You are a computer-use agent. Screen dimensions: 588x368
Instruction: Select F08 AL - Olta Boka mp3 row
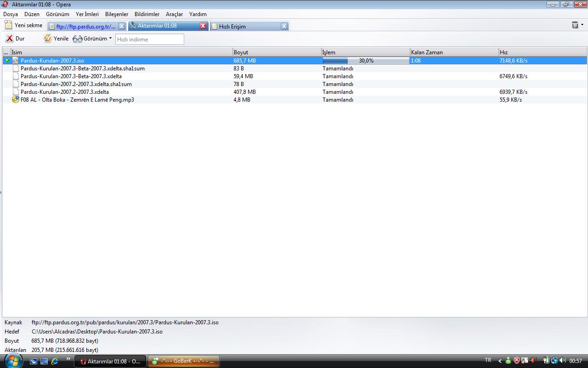(x=294, y=100)
